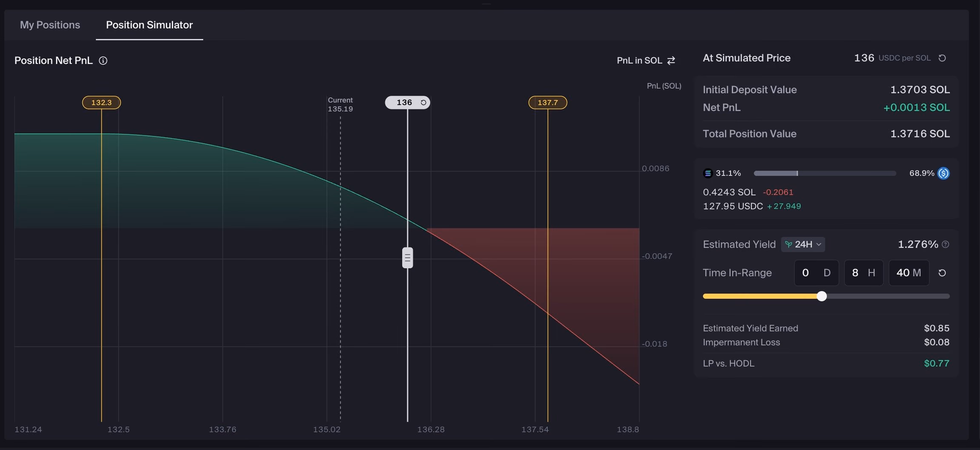This screenshot has height=450, width=980.
Task: Select the 132.3 lower range marker
Action: [x=101, y=102]
